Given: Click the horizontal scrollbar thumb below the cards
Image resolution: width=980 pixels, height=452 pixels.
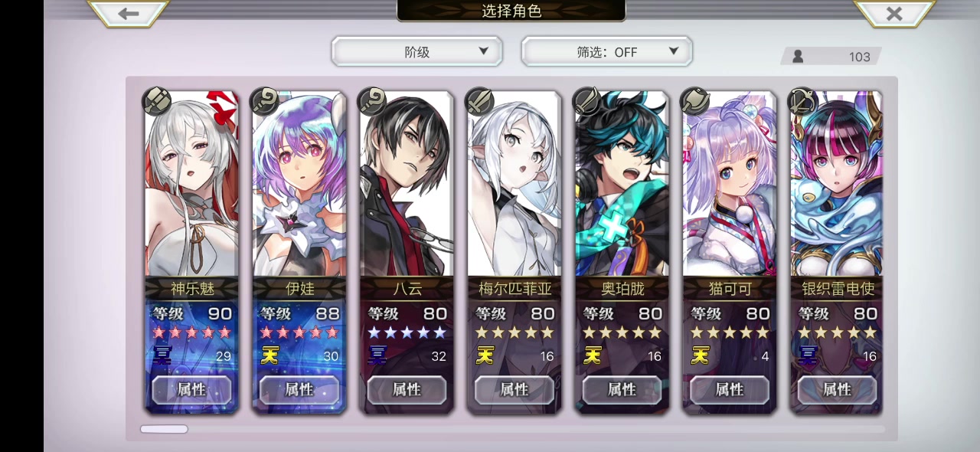Looking at the screenshot, I should click(x=164, y=429).
